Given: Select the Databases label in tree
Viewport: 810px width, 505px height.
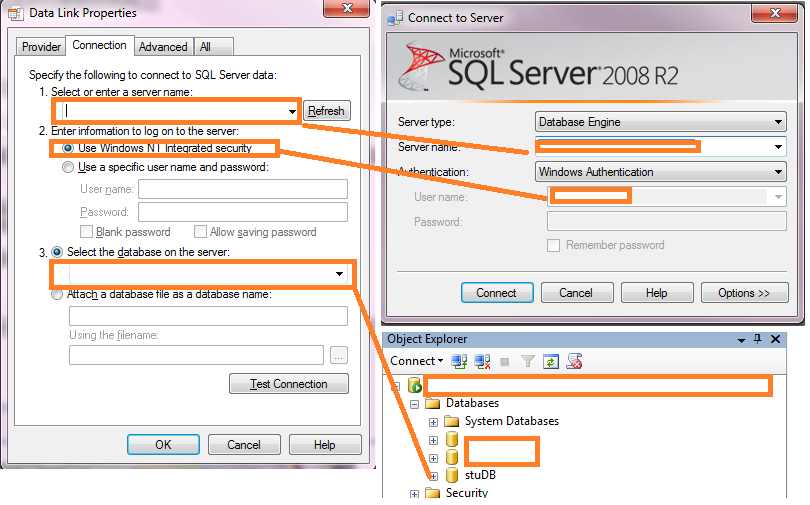Looking at the screenshot, I should [472, 403].
